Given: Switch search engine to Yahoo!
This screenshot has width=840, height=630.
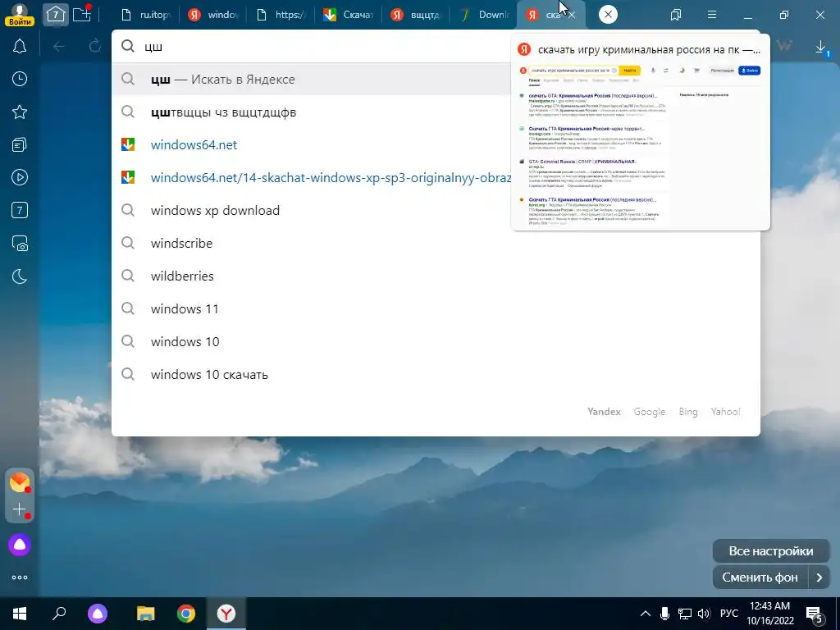Looking at the screenshot, I should click(x=725, y=412).
